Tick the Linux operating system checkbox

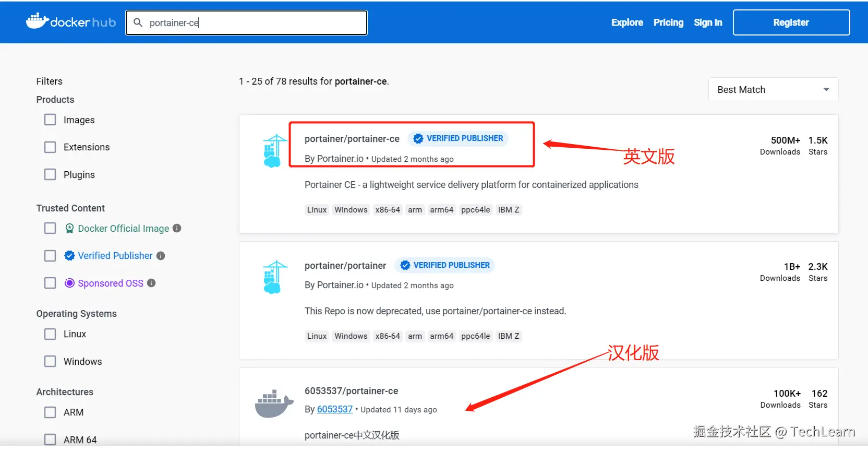[50, 334]
